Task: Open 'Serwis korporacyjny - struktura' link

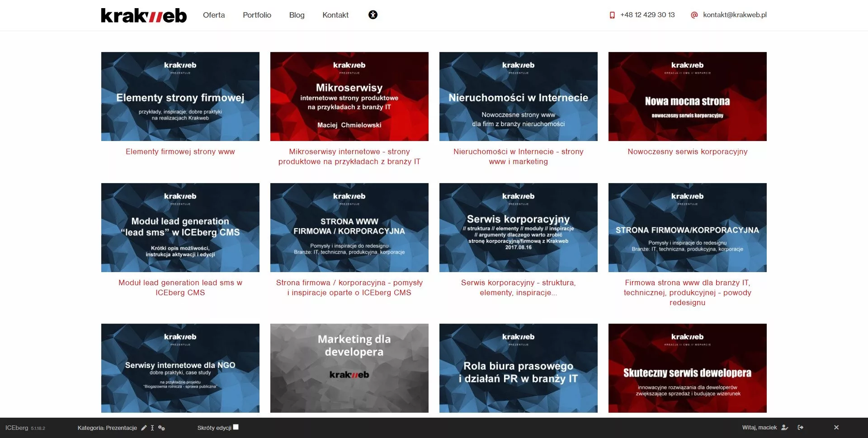Action: coord(519,288)
